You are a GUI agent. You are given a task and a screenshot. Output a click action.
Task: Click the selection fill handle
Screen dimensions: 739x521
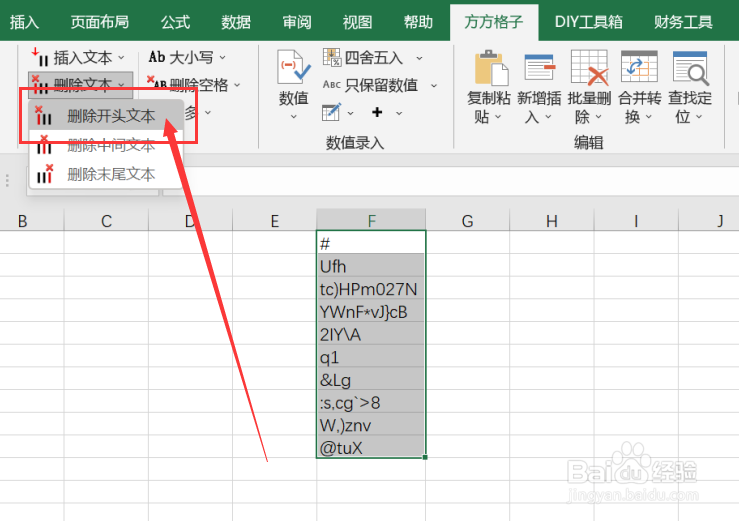(x=425, y=457)
